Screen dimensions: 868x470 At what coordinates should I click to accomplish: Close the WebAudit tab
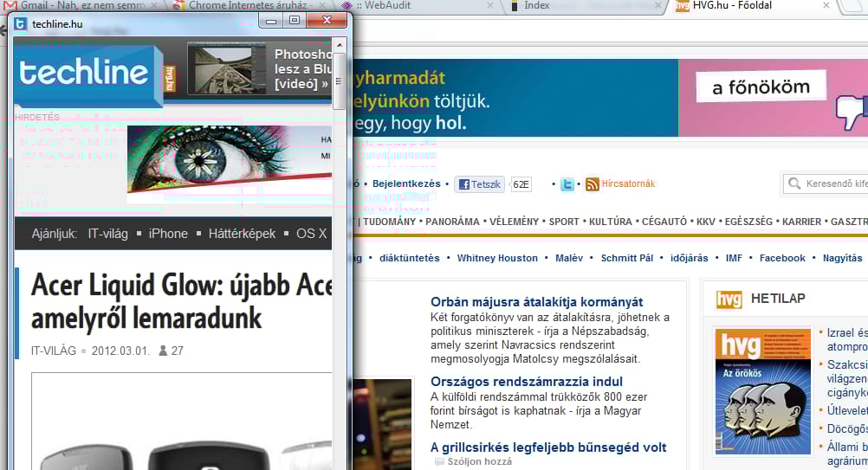(x=490, y=5)
